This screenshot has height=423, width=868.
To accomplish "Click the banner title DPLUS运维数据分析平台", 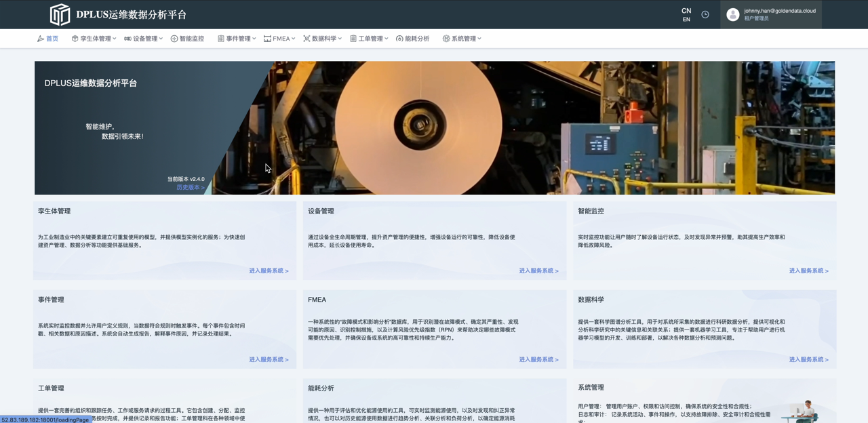I will tap(91, 83).
